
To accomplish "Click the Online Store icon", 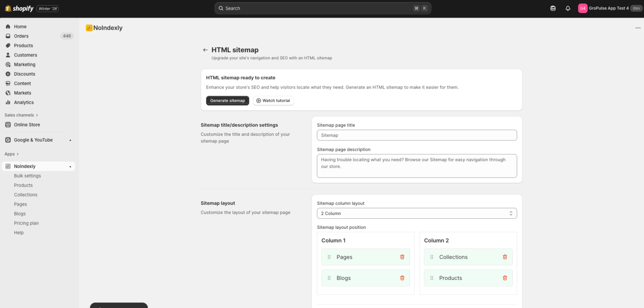I will (8, 125).
